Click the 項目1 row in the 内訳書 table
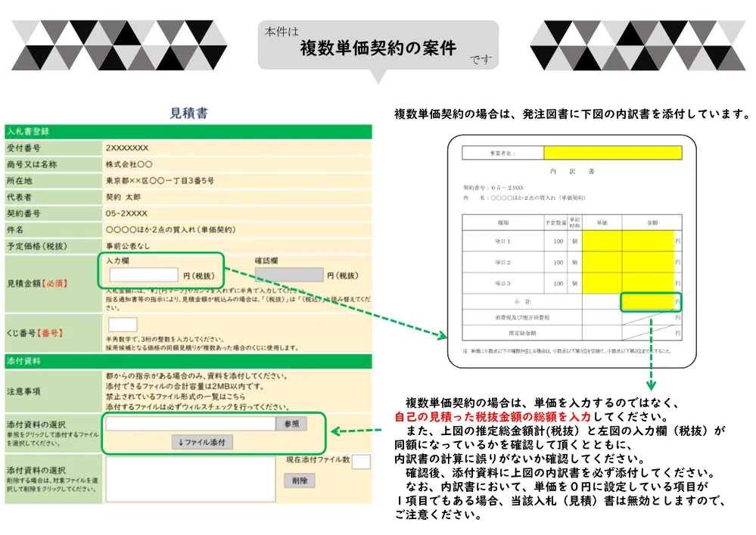Screen dimensions: 756x535 click(x=572, y=241)
